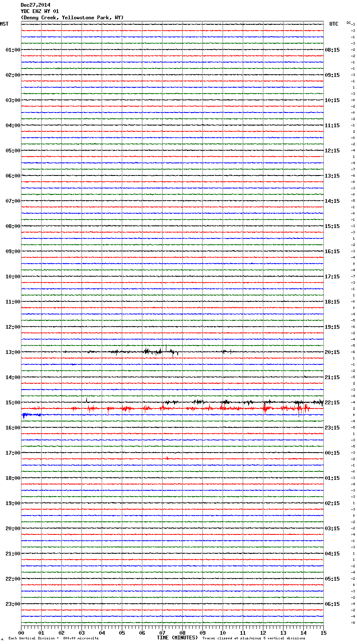Click minute tick label 03 on the bottom axis
Image resolution: width=357 pixels, height=644 pixels.
click(82, 633)
